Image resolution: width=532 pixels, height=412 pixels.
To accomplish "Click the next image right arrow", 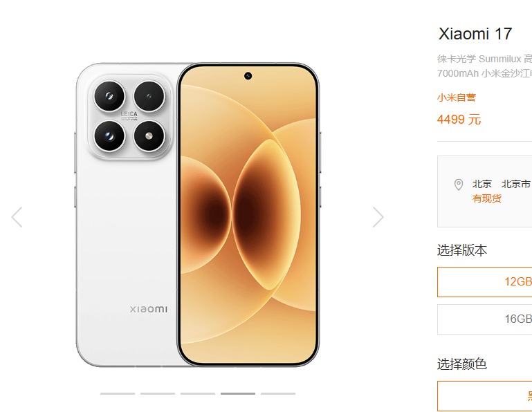I will point(378,217).
